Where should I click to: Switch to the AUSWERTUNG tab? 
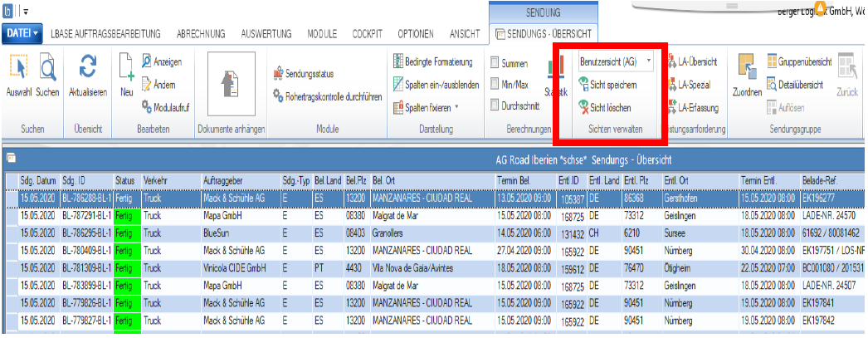click(266, 34)
